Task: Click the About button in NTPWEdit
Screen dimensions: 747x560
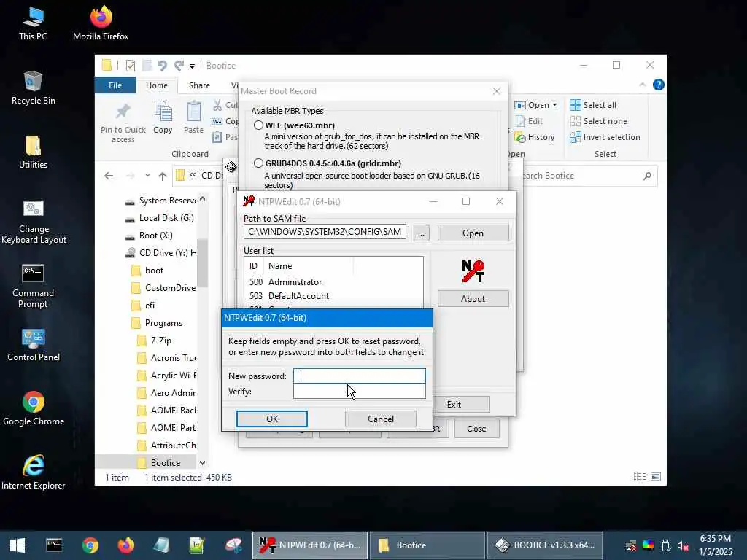Action: [473, 298]
